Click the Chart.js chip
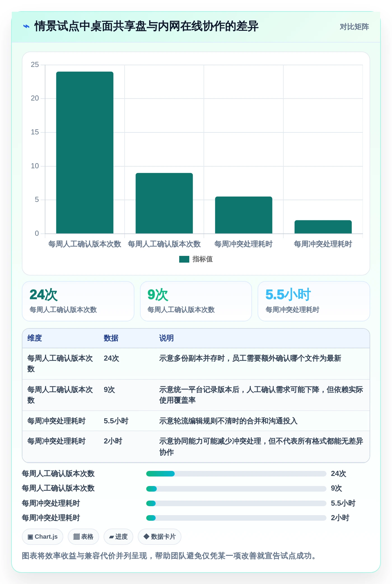This screenshot has height=584, width=392. [43, 537]
